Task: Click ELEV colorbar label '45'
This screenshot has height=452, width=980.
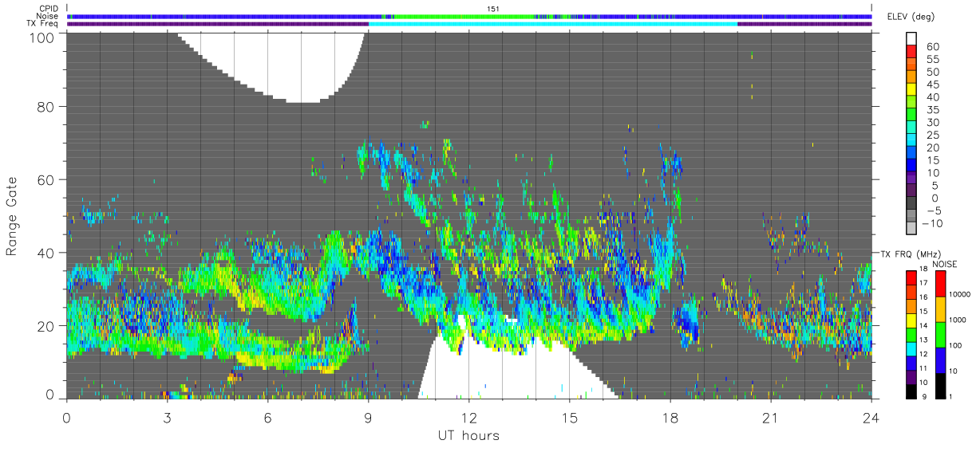Action: click(x=933, y=85)
